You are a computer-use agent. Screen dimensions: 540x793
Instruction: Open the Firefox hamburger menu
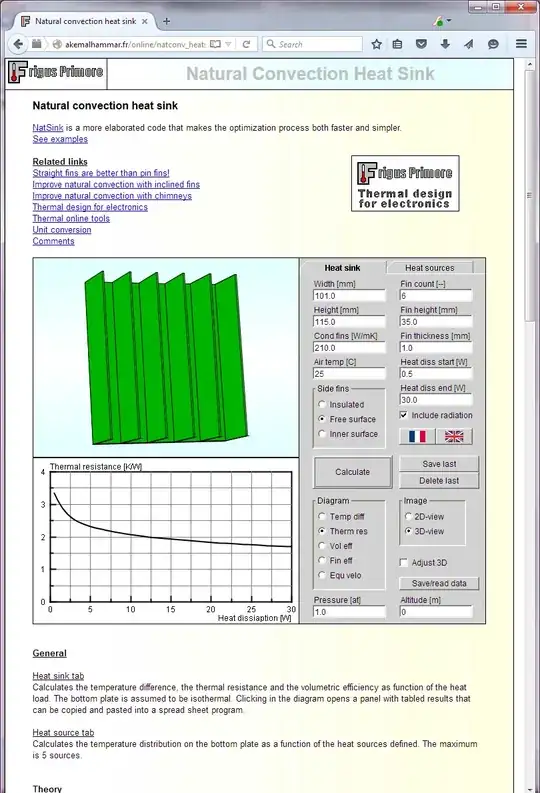521,44
